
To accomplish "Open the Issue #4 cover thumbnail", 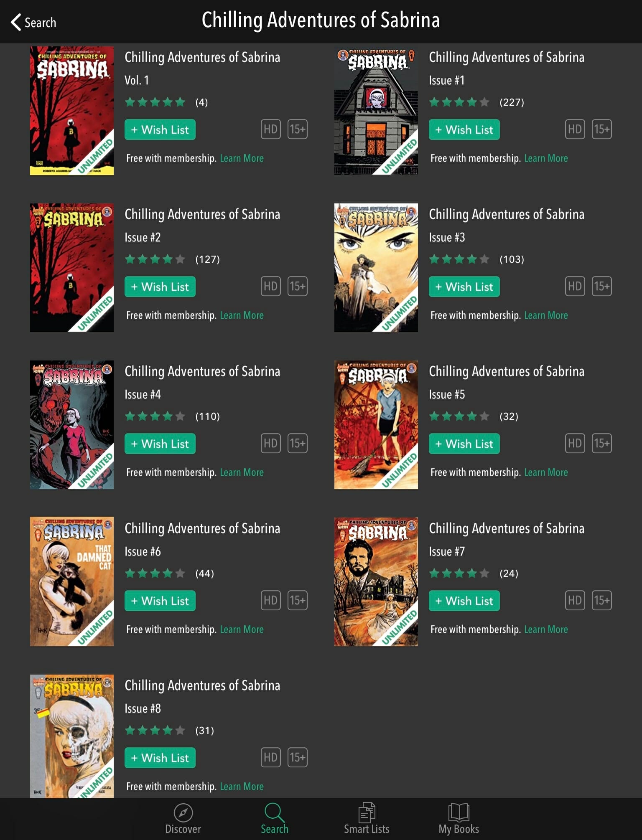I will point(72,425).
